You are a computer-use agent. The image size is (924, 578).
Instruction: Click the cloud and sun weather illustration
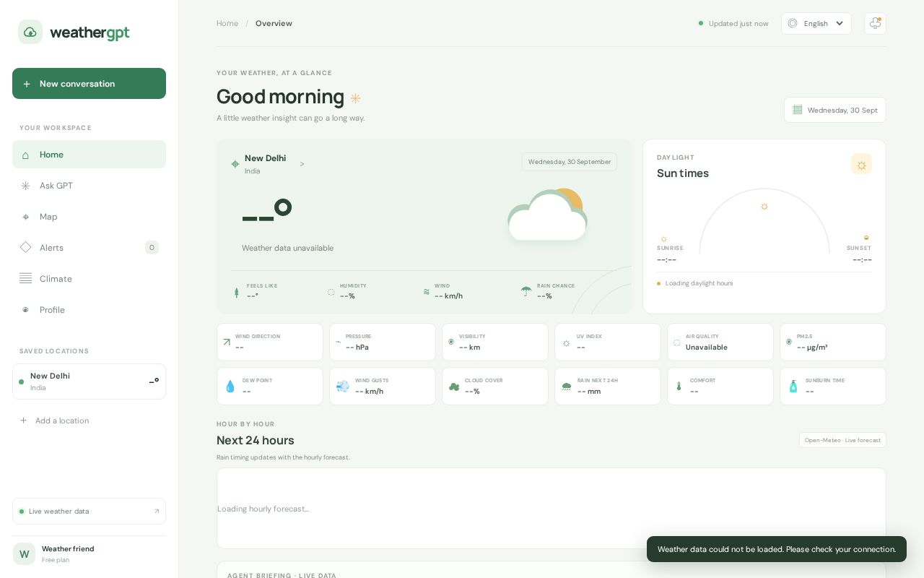(x=547, y=215)
